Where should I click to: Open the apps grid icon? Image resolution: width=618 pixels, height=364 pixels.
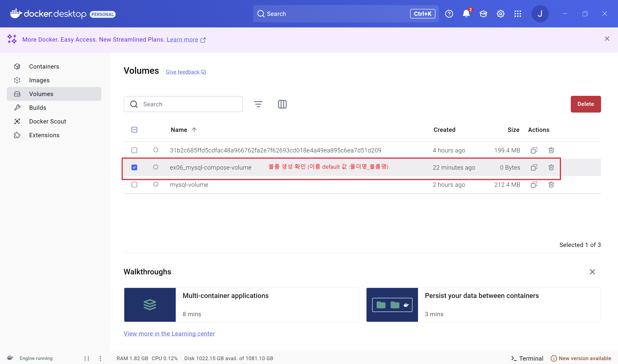pos(518,14)
